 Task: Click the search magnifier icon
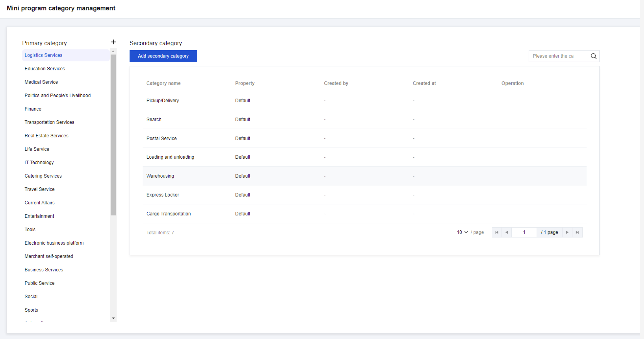[593, 56]
